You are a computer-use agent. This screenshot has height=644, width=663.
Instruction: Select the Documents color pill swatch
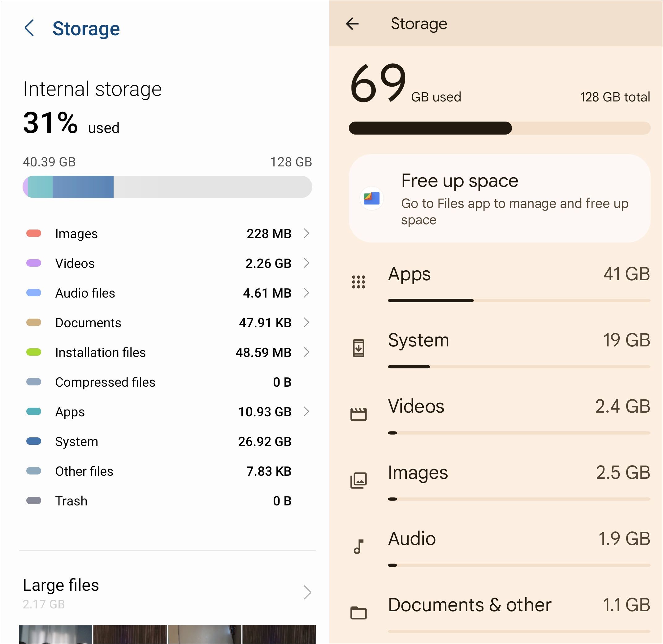(x=34, y=323)
